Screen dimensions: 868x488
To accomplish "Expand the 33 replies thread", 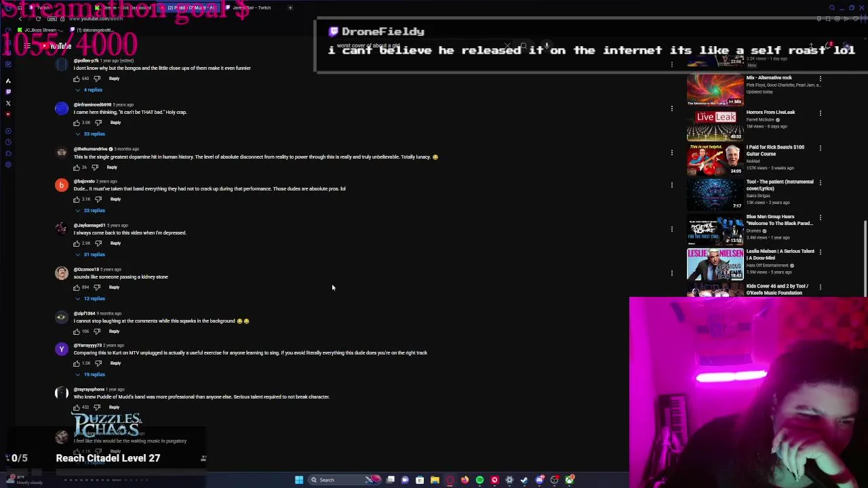I will 91,134.
